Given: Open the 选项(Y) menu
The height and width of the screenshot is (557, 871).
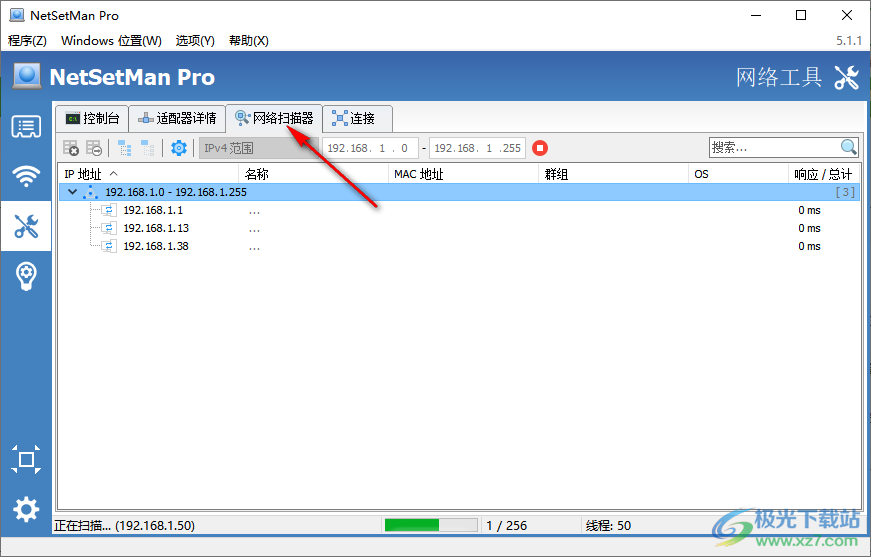Looking at the screenshot, I should tap(195, 41).
